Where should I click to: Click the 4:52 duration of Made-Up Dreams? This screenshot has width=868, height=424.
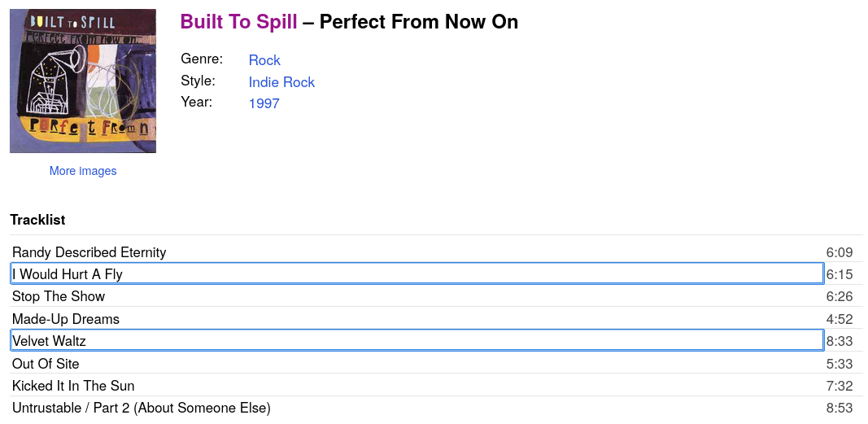pos(840,319)
